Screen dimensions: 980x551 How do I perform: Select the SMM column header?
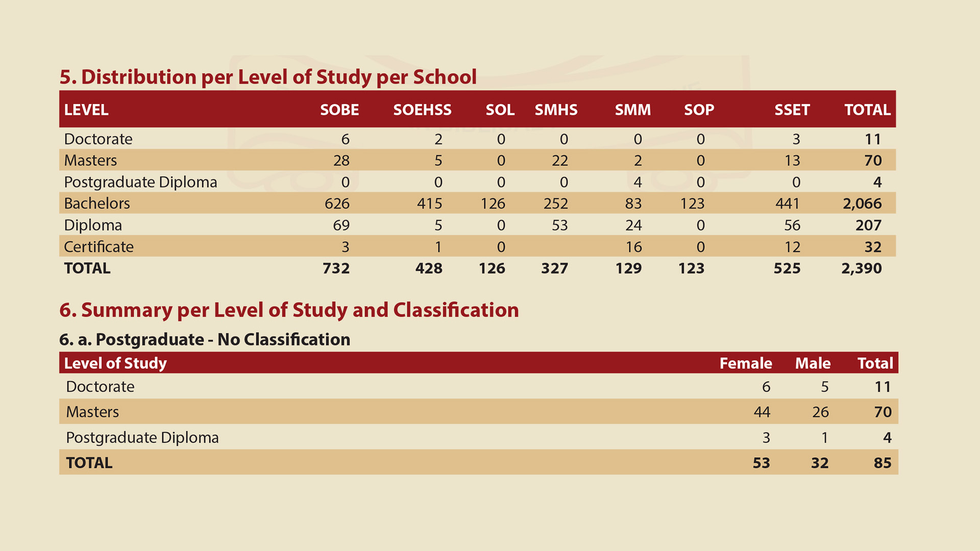(632, 110)
